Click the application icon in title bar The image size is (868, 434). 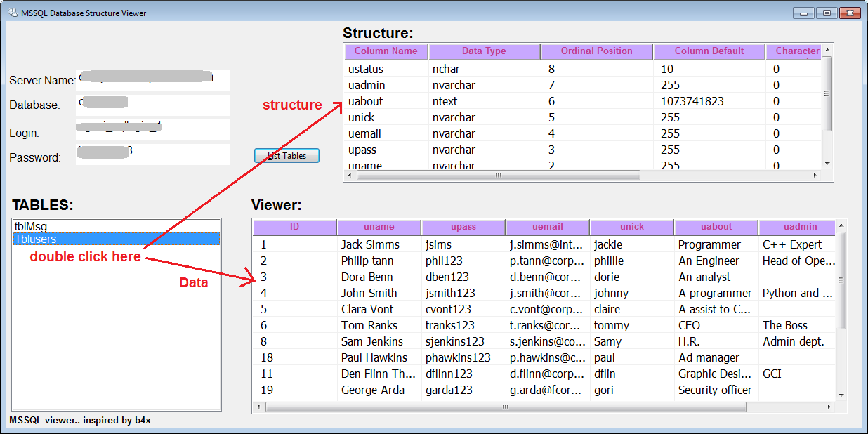pyautogui.click(x=13, y=13)
